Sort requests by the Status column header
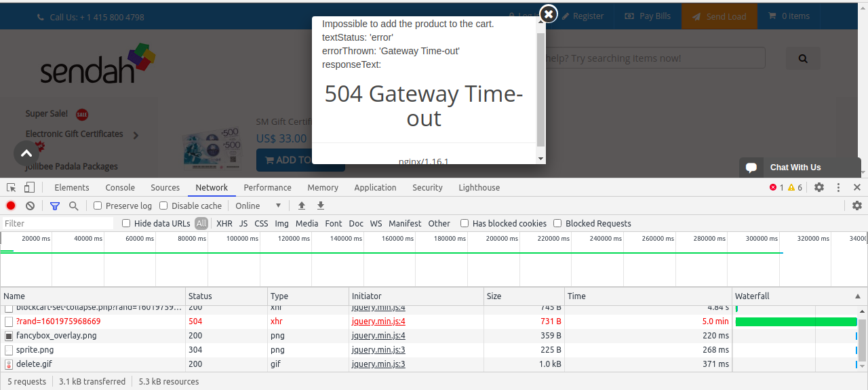The image size is (868, 390). tap(226, 296)
